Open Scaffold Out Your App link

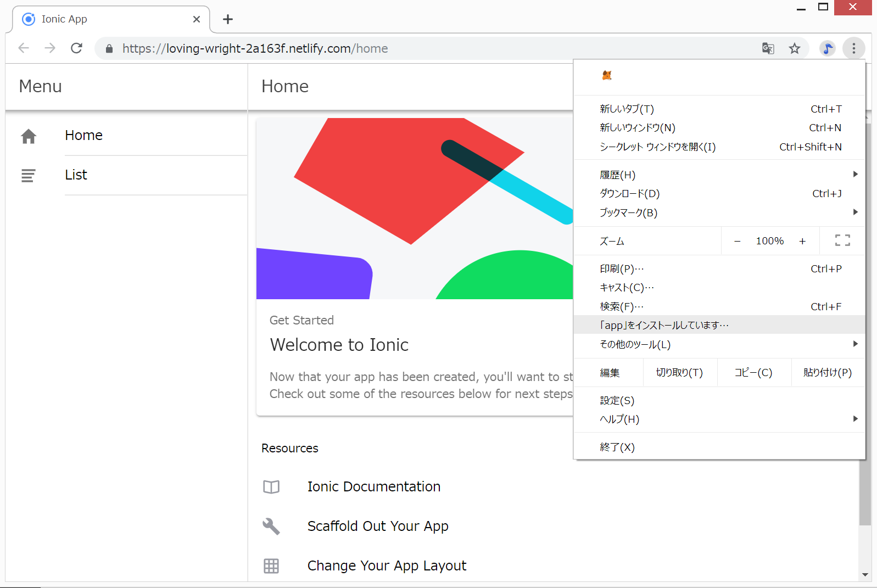[x=378, y=527]
